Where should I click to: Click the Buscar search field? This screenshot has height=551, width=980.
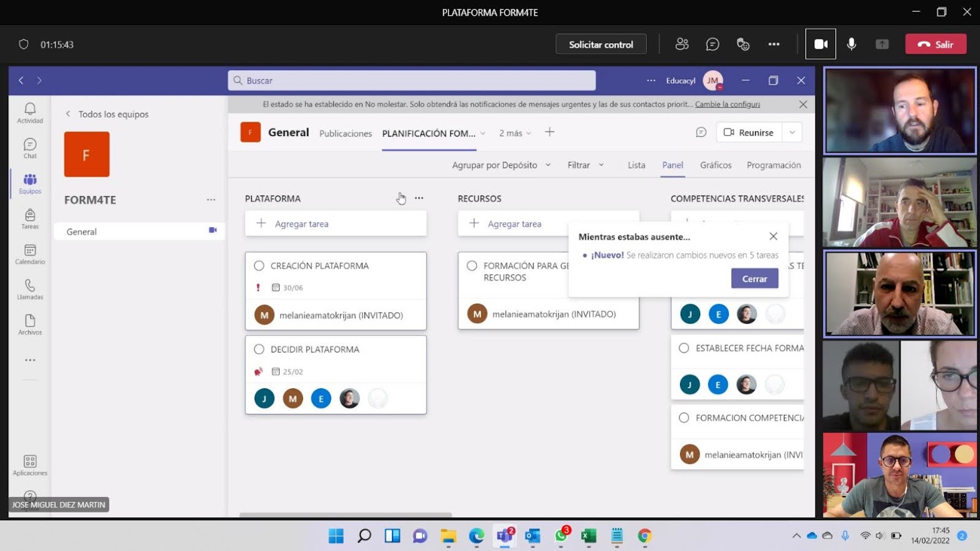411,80
